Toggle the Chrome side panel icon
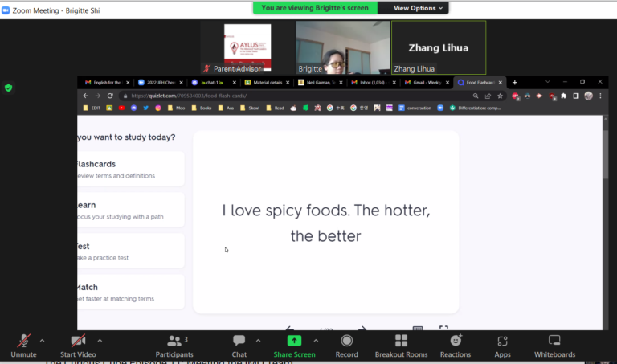The height and width of the screenshot is (364, 617). pos(576,96)
